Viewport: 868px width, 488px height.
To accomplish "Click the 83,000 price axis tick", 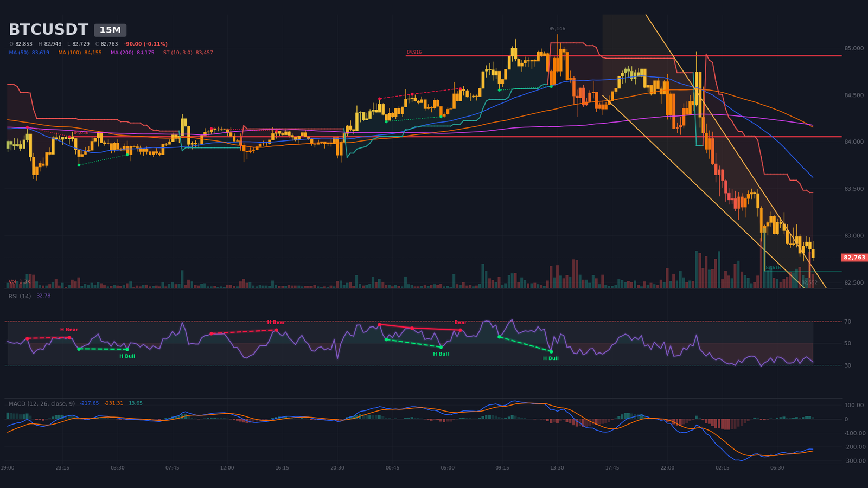I will coord(854,236).
